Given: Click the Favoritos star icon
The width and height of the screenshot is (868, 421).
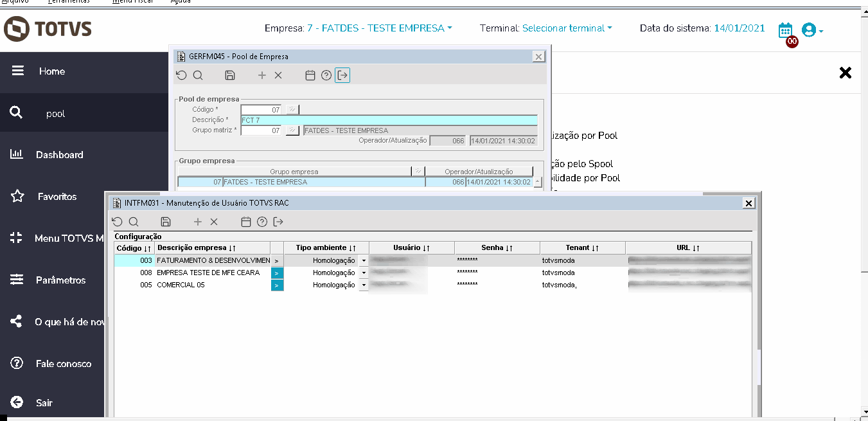Looking at the screenshot, I should pyautogui.click(x=17, y=196).
